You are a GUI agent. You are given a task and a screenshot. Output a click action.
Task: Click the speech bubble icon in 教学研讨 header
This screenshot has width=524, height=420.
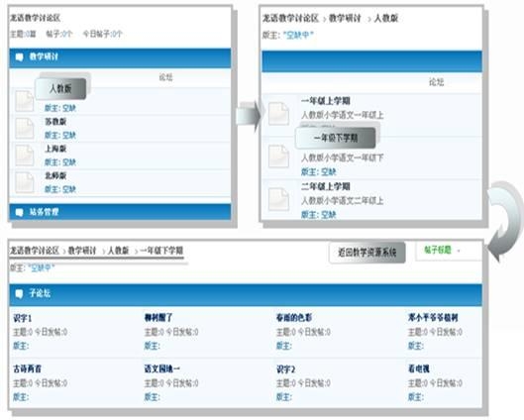click(x=19, y=57)
